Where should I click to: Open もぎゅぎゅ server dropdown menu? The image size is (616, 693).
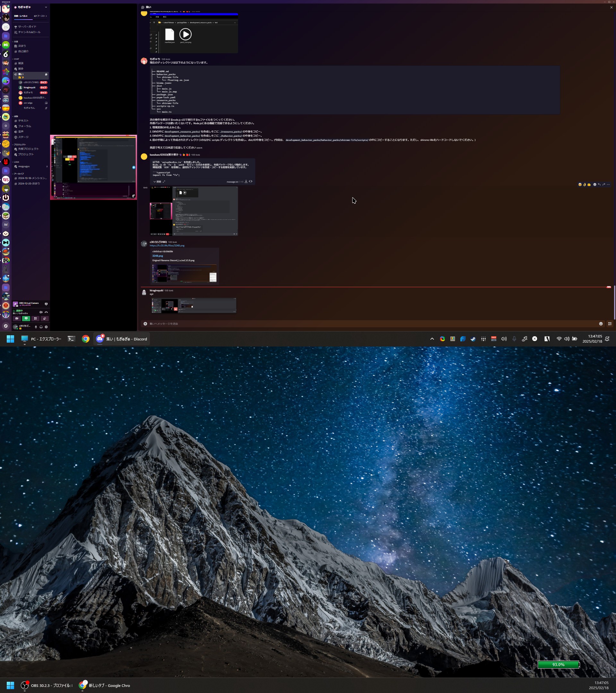(x=46, y=7)
